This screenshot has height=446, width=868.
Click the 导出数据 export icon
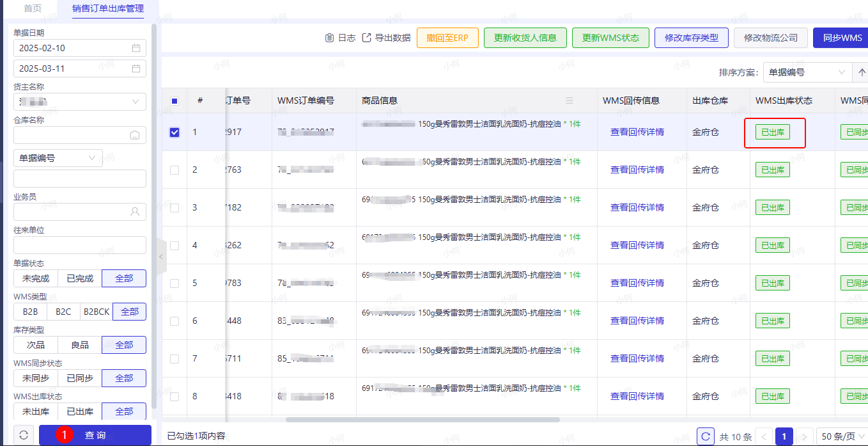click(x=367, y=38)
